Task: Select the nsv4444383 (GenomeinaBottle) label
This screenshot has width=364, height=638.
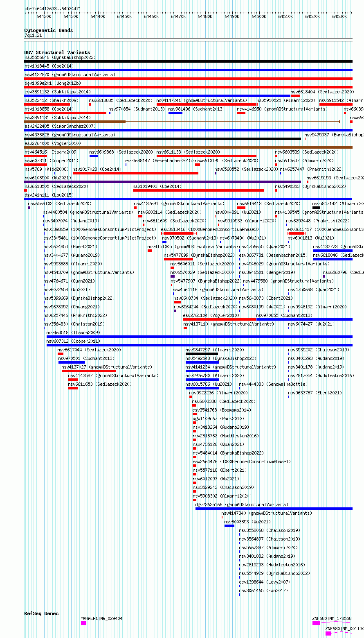Action: 273,384
